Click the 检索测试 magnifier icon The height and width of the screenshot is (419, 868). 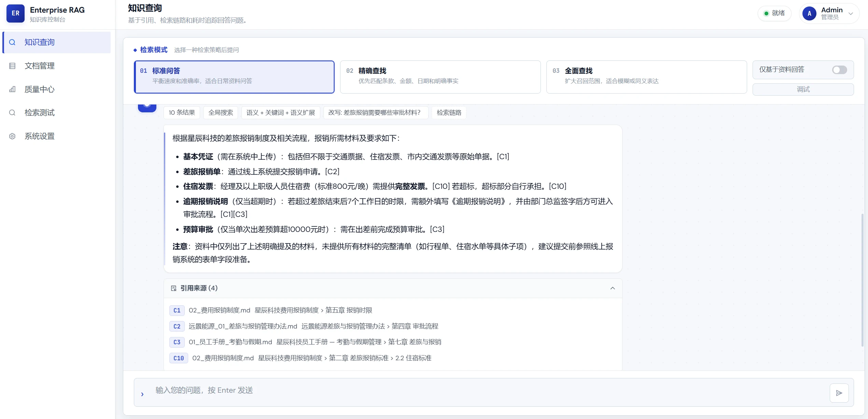[x=12, y=113]
